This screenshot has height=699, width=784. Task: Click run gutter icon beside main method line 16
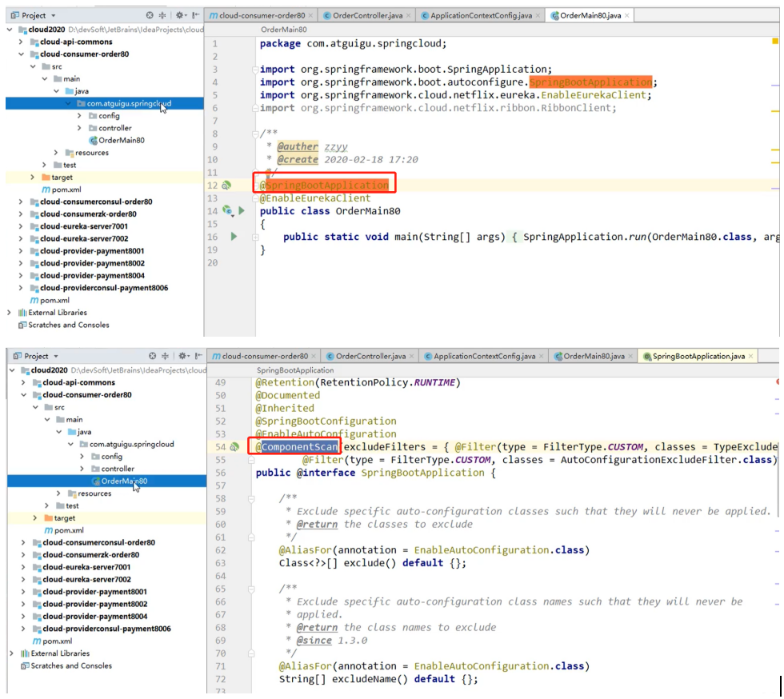click(x=234, y=237)
